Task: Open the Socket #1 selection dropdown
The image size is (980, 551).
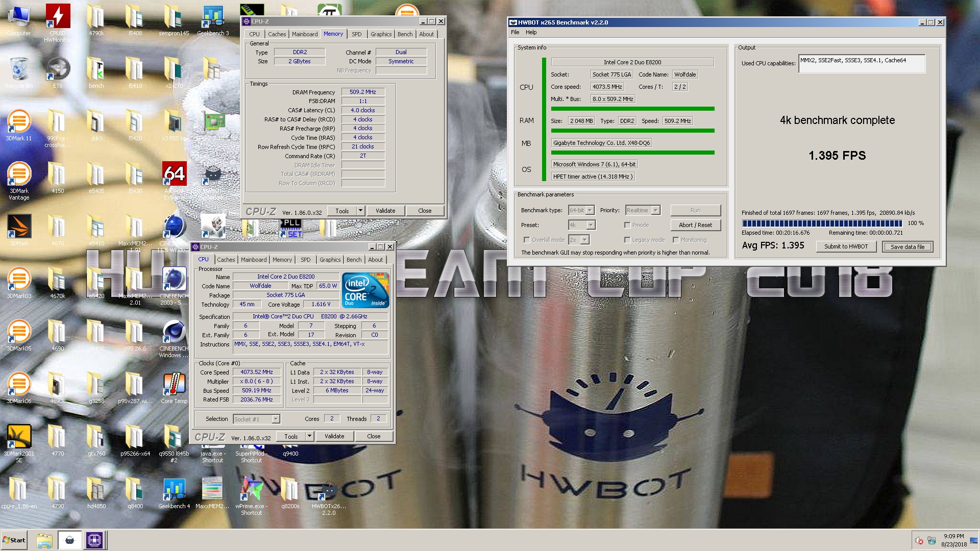Action: [x=257, y=419]
